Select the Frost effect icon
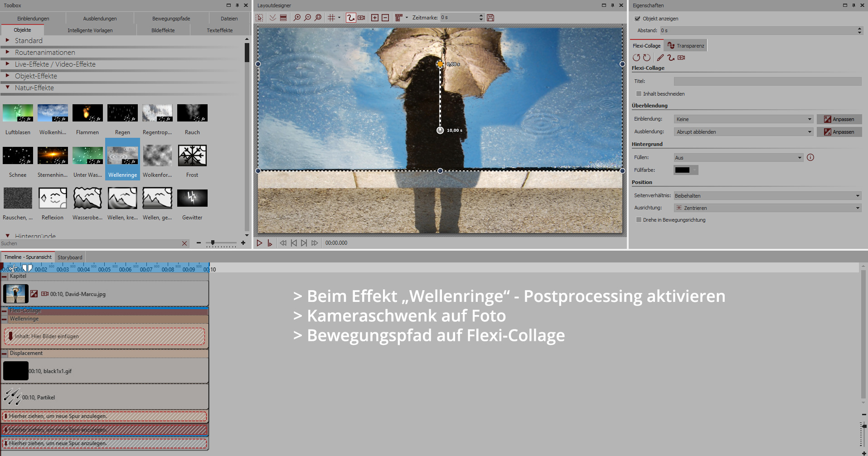The width and height of the screenshot is (868, 456). coord(192,156)
